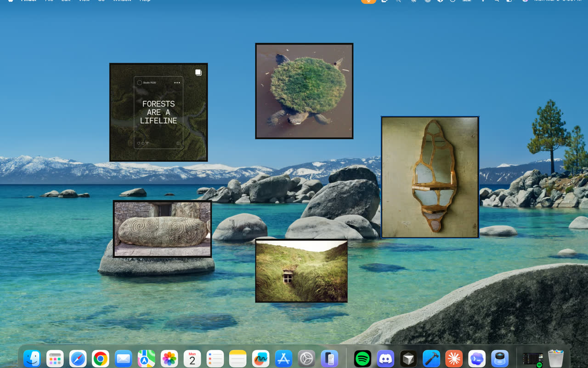Select the 'Forests Are A Lifeline' image
The width and height of the screenshot is (588, 368).
pos(158,112)
